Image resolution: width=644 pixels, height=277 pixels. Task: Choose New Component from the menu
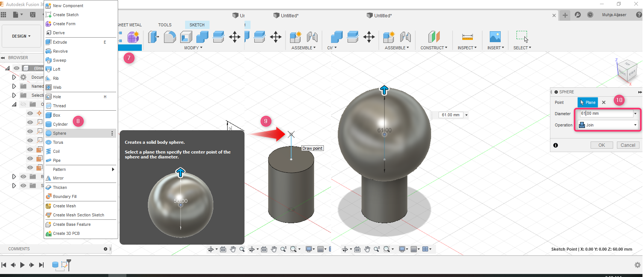pyautogui.click(x=80, y=6)
